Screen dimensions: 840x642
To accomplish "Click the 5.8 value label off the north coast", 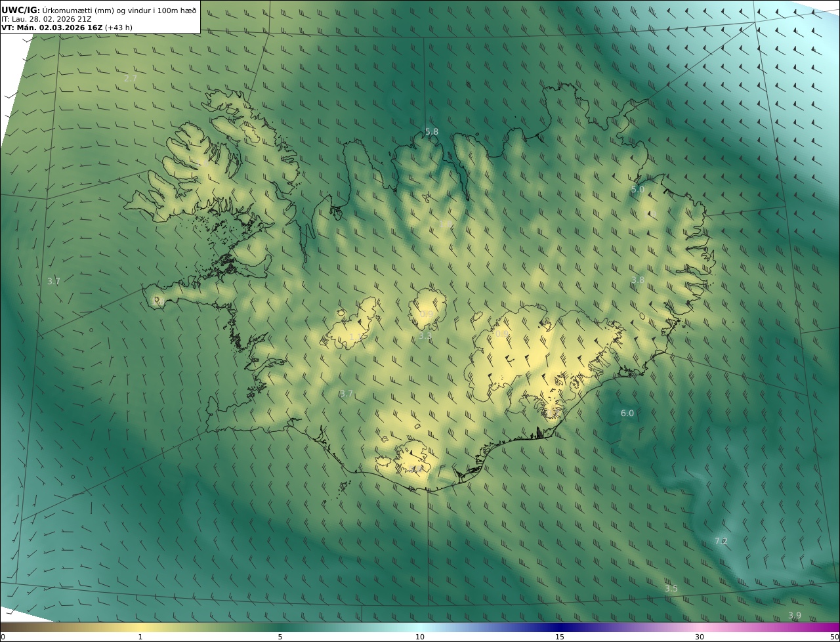I will (x=432, y=132).
